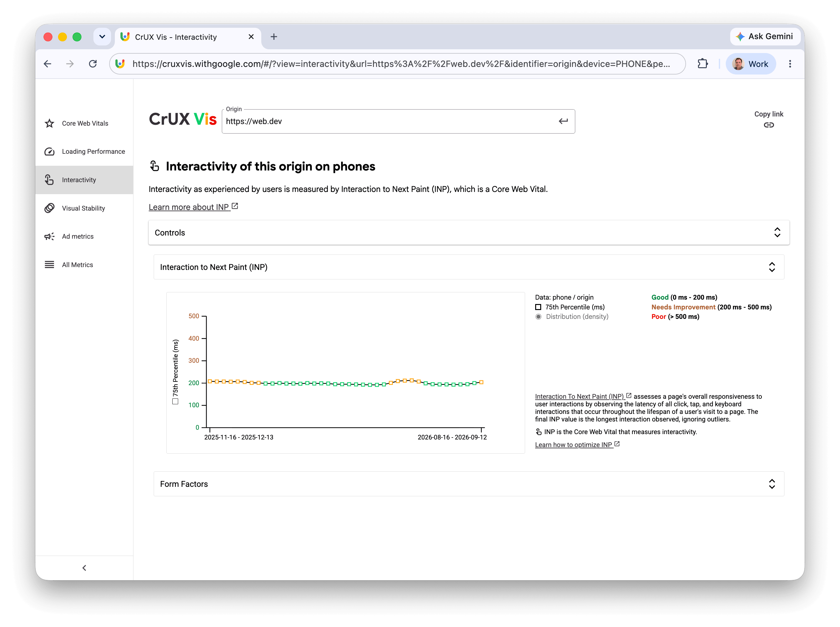Screen dimensions: 840x627
Task: Click the Good (0 ms - 200 ms) legend text
Action: coord(684,297)
